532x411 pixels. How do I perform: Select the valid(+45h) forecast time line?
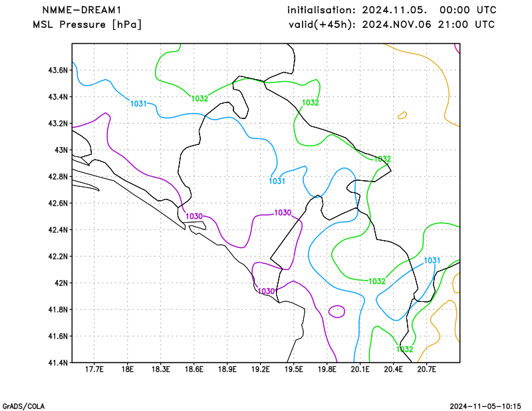click(x=392, y=25)
